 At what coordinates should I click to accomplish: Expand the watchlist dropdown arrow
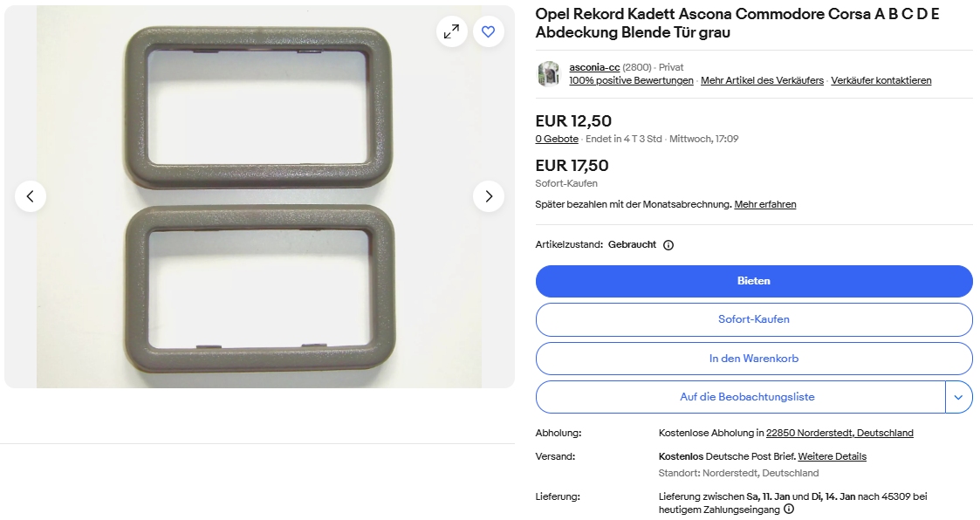958,397
